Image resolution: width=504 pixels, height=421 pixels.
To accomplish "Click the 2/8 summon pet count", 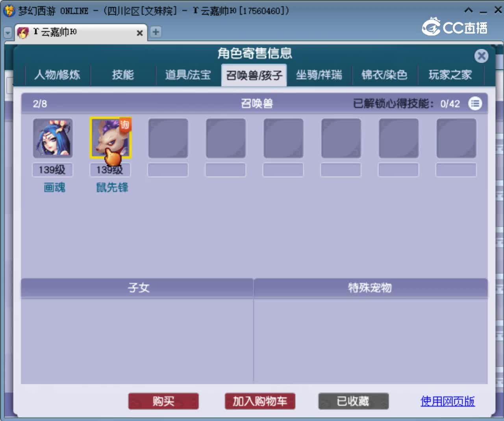I will 40,104.
